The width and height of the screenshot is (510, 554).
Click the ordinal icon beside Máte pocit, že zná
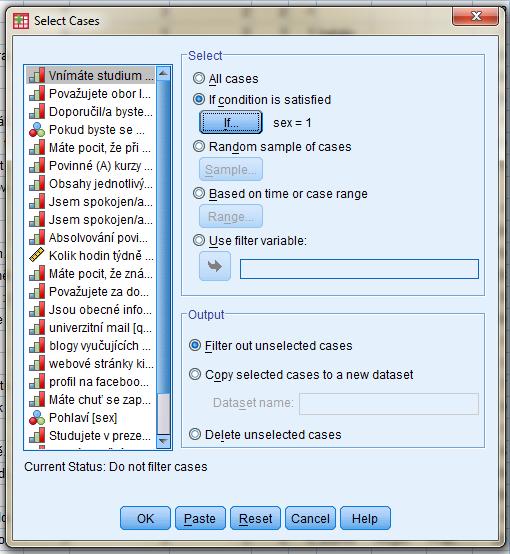click(x=37, y=273)
